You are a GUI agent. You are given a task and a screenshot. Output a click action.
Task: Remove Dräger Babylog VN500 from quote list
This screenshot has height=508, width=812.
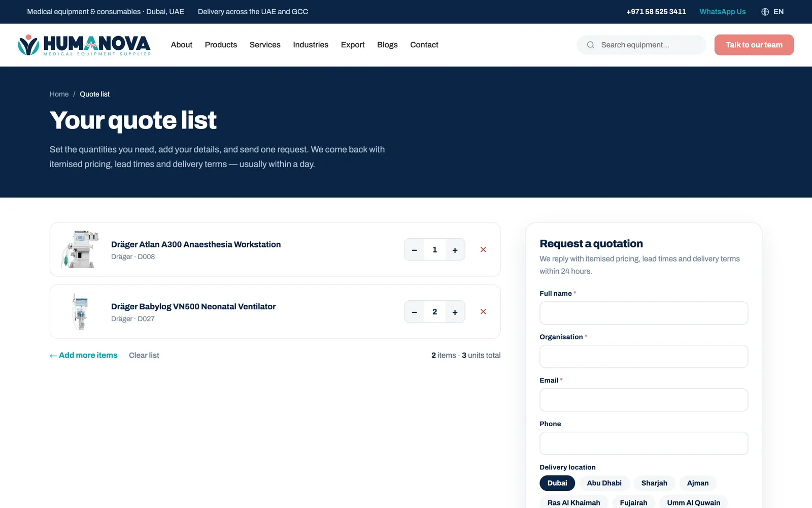483,311
